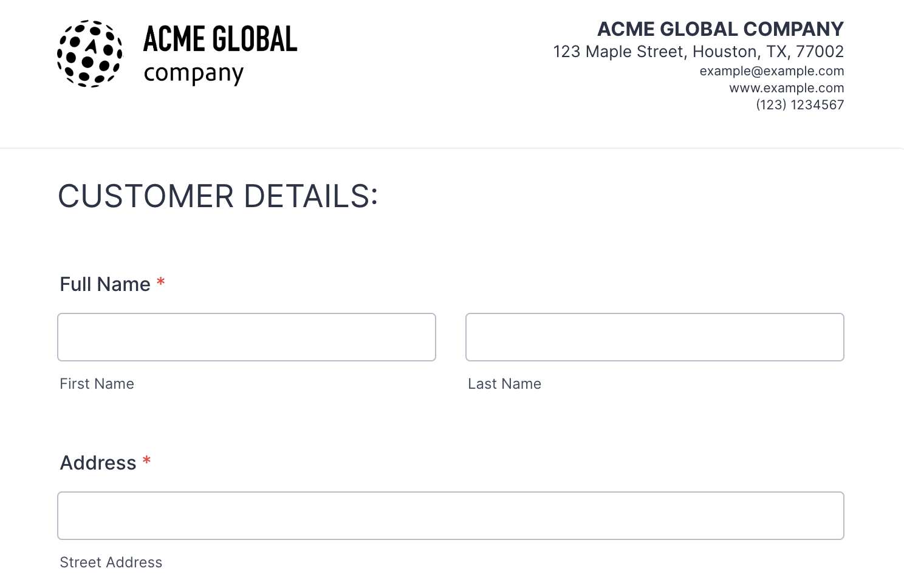Viewport: 904px width, 588px height.
Task: Click the 123 Maple Street address line
Action: pos(698,52)
